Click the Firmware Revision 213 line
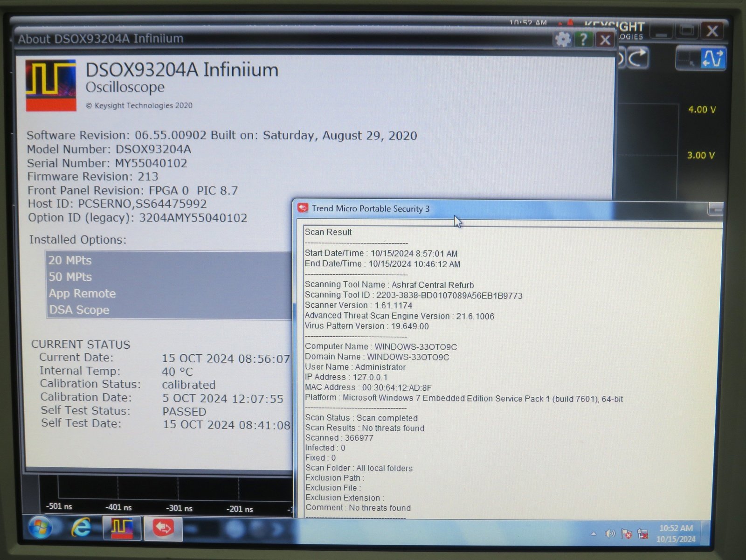746x560 pixels. 93,177
